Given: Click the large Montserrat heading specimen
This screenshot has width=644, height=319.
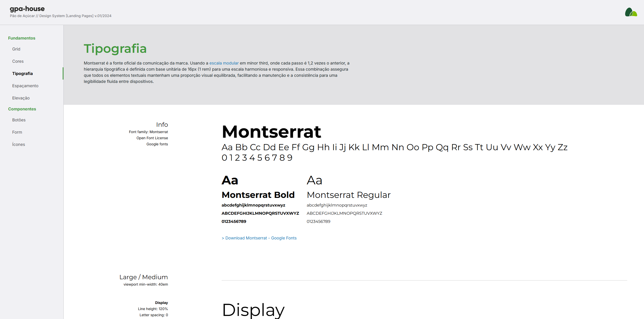Looking at the screenshot, I should 271,132.
